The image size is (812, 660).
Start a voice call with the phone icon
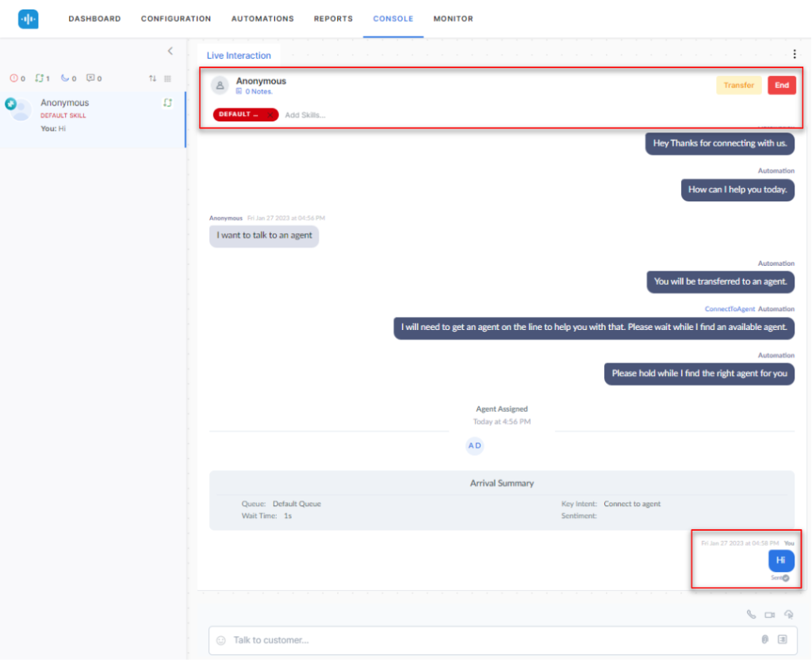point(752,614)
